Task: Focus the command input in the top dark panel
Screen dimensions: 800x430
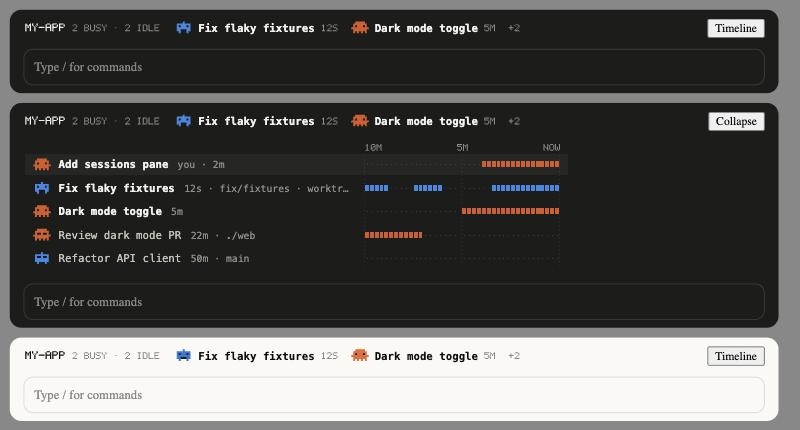Action: point(394,67)
